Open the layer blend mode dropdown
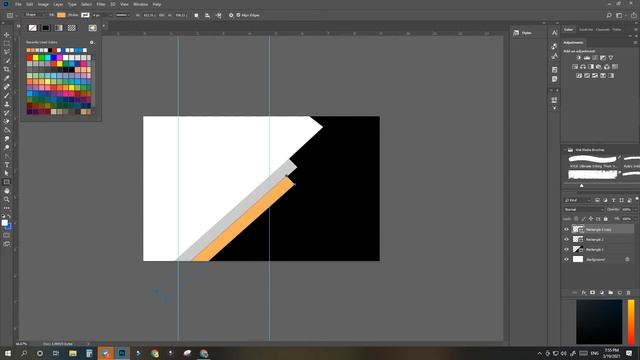The width and height of the screenshot is (640, 360). click(x=584, y=209)
